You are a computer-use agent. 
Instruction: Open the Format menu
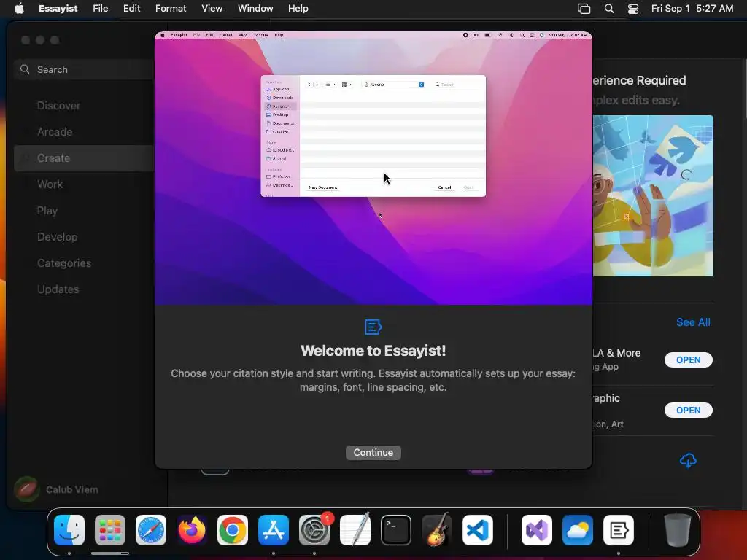171,8
